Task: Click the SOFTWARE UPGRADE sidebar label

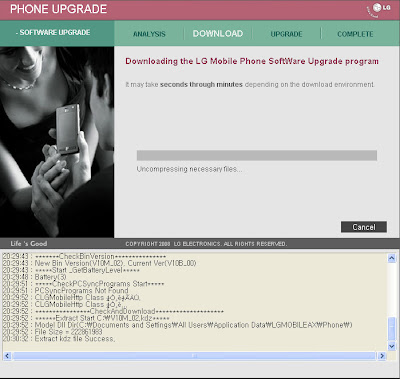Action: pyautogui.click(x=53, y=33)
